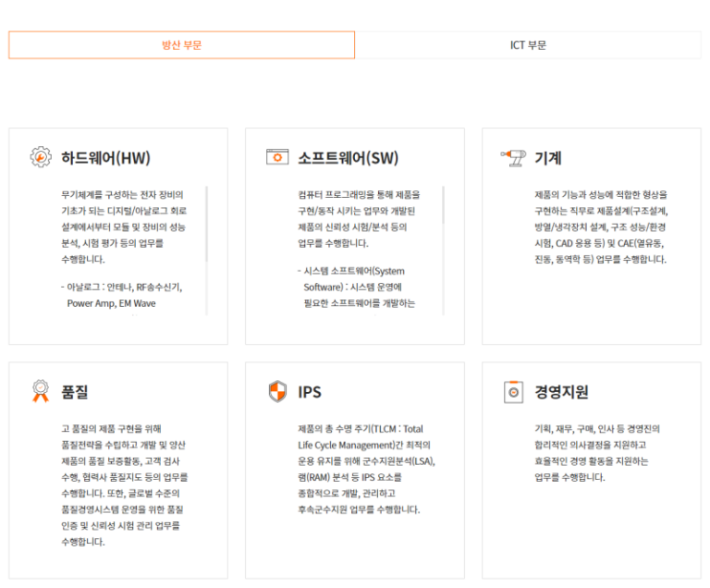Switch to the ICT 부문 tab
The image size is (710, 588).
click(x=528, y=45)
